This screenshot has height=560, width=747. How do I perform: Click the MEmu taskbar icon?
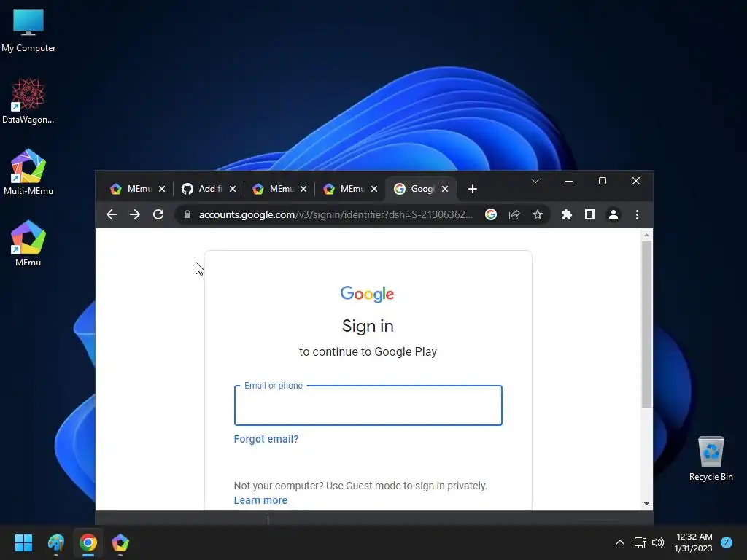pos(120,542)
